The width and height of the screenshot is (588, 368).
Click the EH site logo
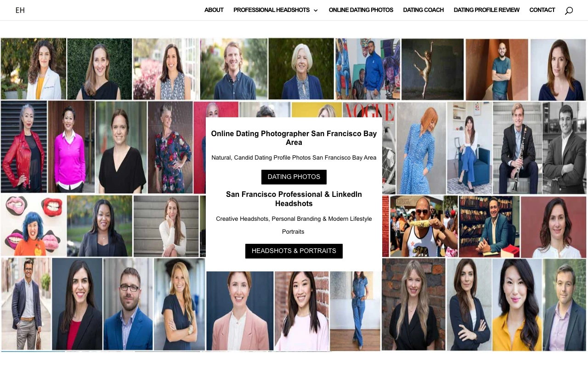pos(20,10)
